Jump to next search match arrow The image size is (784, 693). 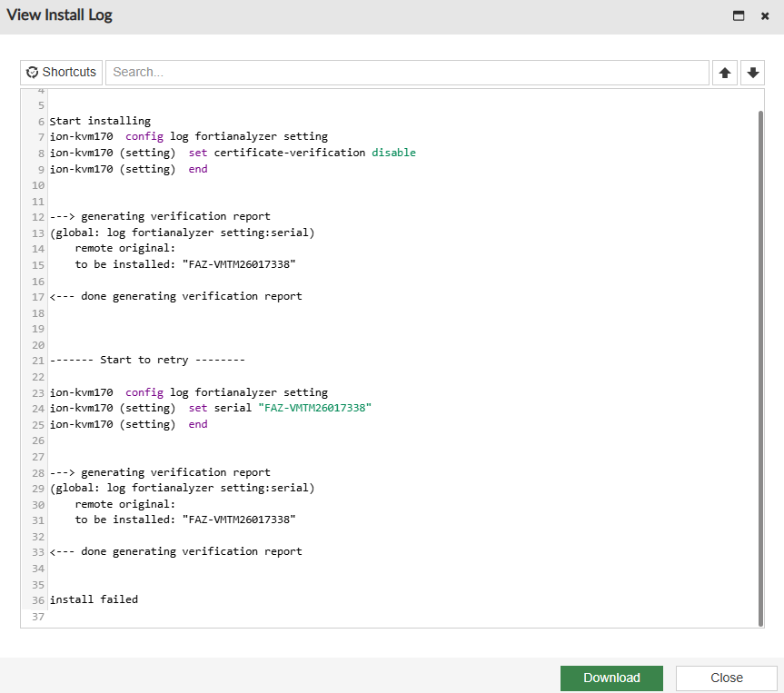tap(752, 73)
